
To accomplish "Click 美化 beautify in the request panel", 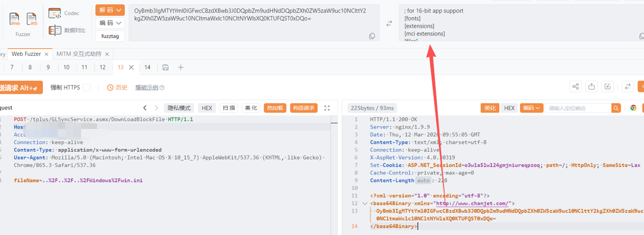I will click(251, 108).
